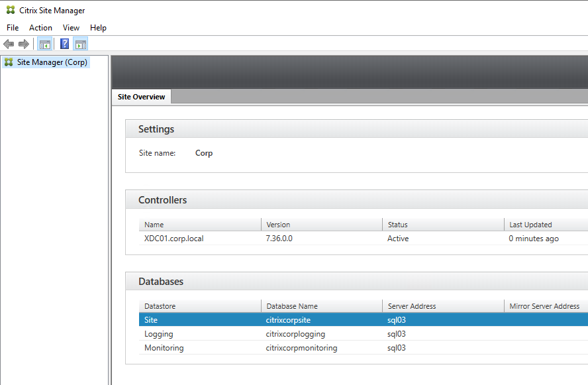Click the Mirror Server Address column header
The width and height of the screenshot is (588, 385).
click(x=546, y=306)
